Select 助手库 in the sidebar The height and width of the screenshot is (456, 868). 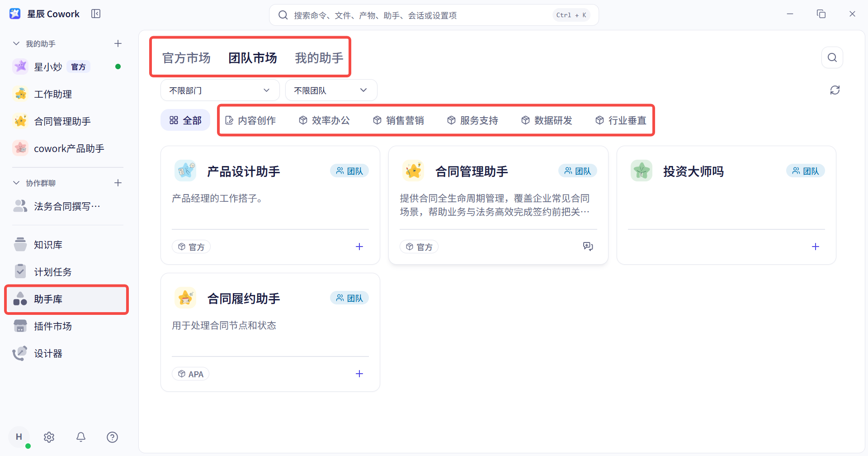coord(67,299)
